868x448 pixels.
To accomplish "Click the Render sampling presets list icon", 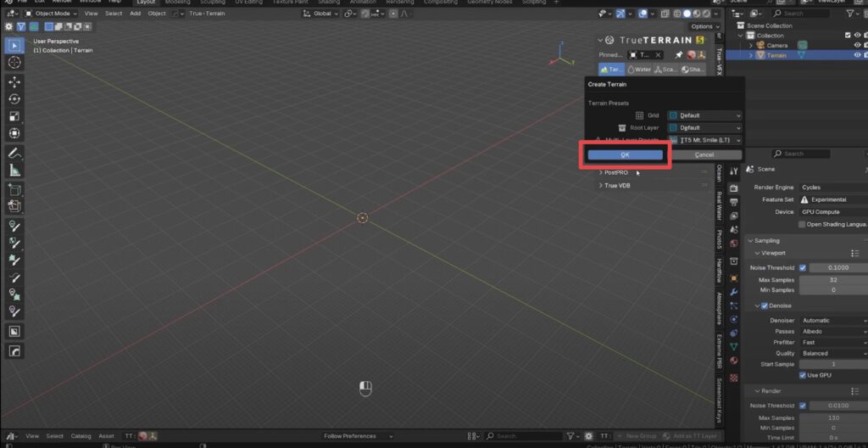I will [x=854, y=391].
